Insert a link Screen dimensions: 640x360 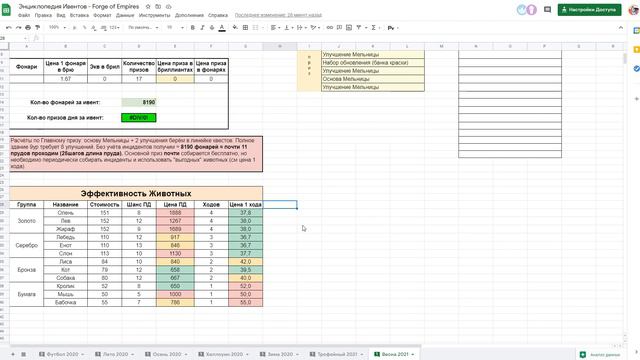[330, 28]
